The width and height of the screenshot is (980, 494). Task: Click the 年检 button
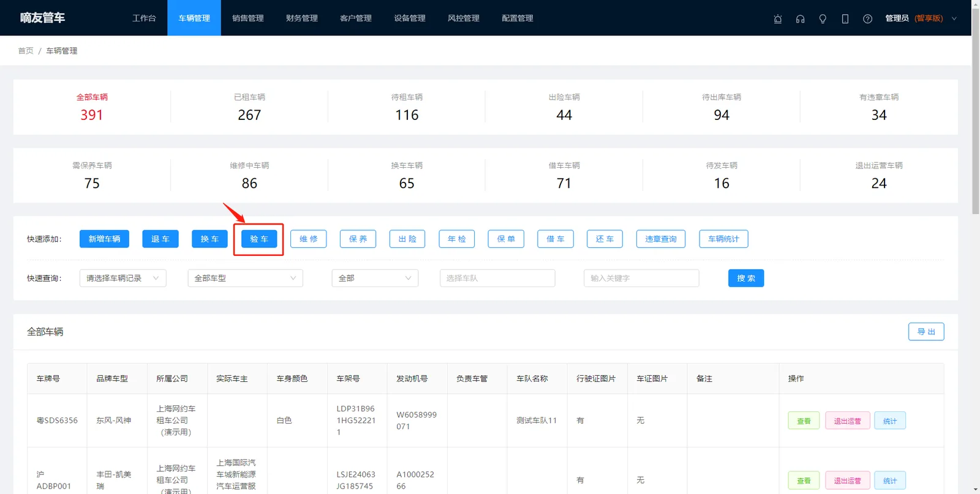click(x=457, y=239)
